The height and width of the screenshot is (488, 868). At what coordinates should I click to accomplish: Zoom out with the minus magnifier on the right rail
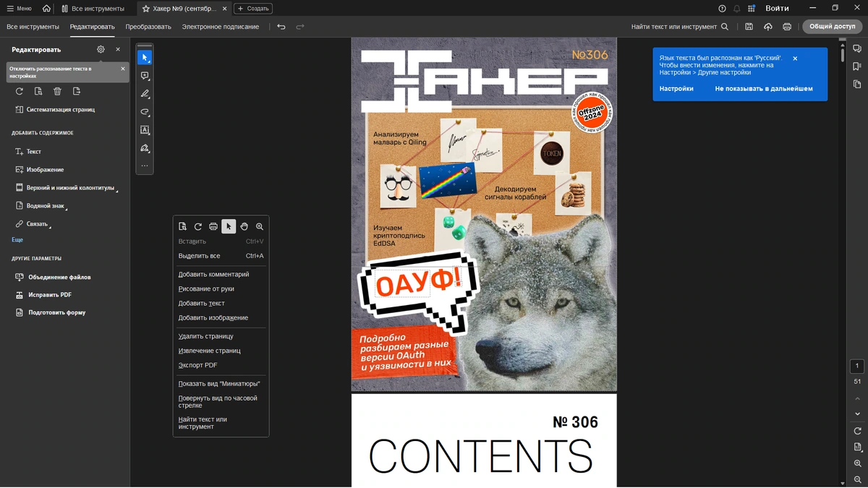(858, 479)
